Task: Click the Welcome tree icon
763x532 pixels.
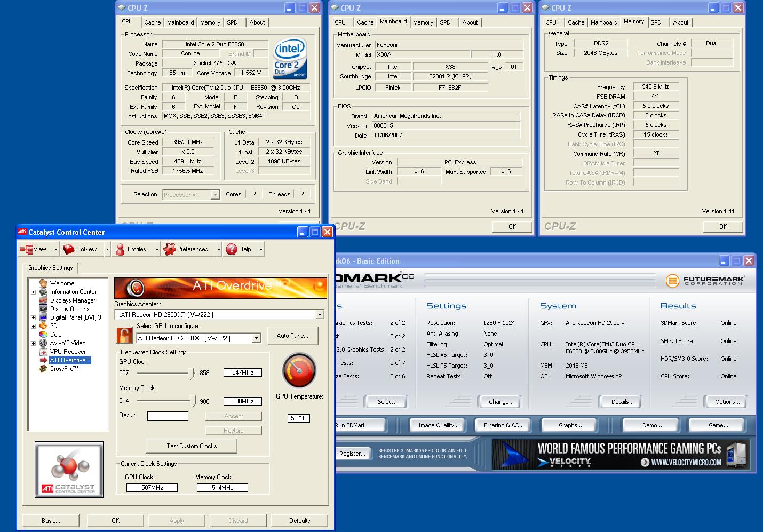Action: [x=43, y=283]
